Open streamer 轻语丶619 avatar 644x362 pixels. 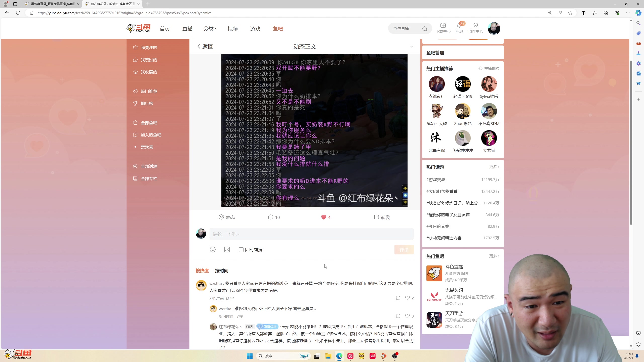click(x=463, y=84)
